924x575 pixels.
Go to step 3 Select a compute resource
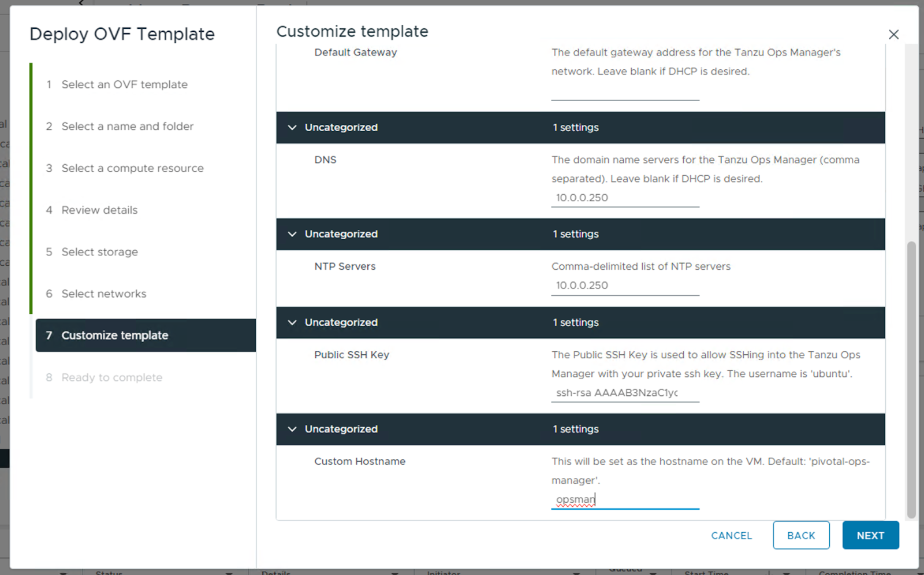[x=132, y=168]
